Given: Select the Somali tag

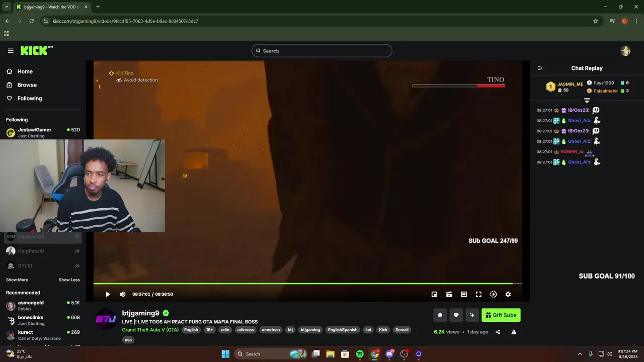Looking at the screenshot, I should point(401,330).
